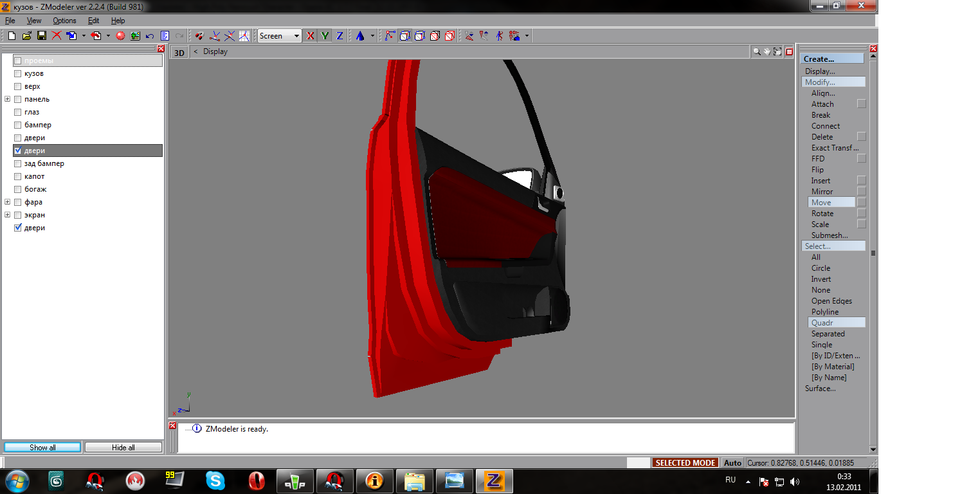The image size is (980, 494).
Task: Click the viewport zoom magnifier icon
Action: coord(757,51)
